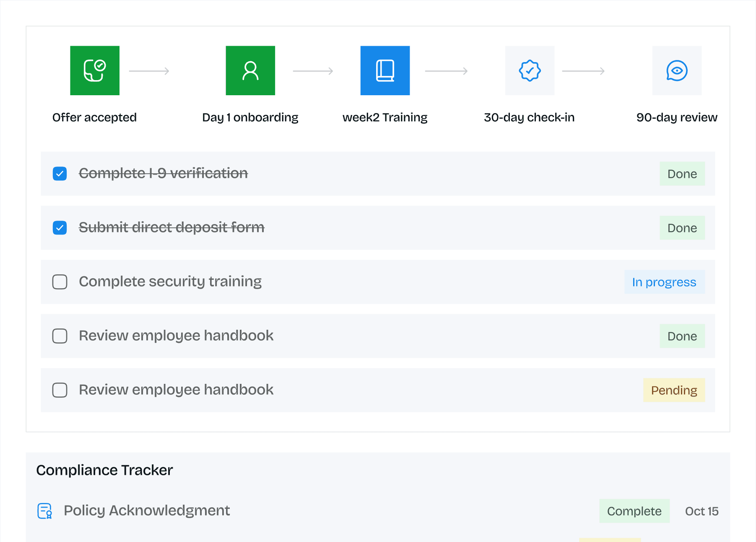This screenshot has height=542, width=756.
Task: Click the Day 1 onboarding step label
Action: [x=250, y=117]
